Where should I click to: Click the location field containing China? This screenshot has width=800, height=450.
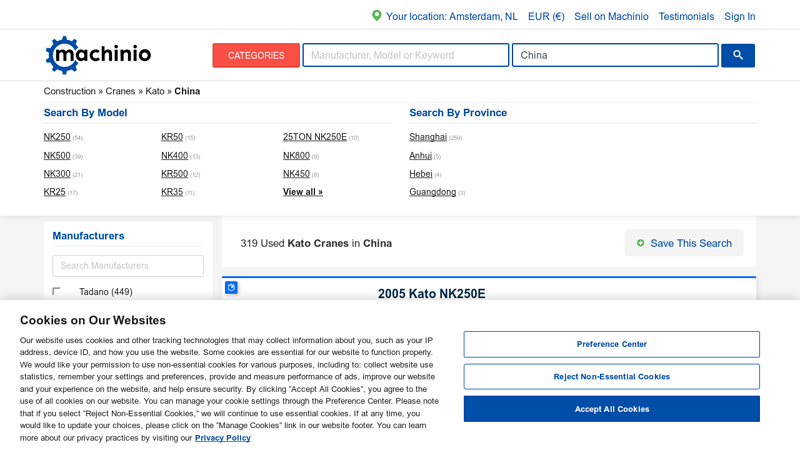615,55
